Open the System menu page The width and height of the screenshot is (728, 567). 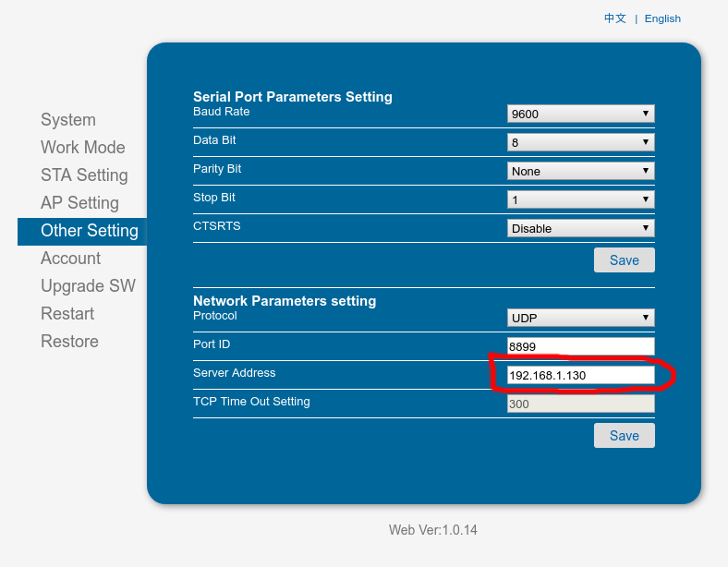point(68,120)
